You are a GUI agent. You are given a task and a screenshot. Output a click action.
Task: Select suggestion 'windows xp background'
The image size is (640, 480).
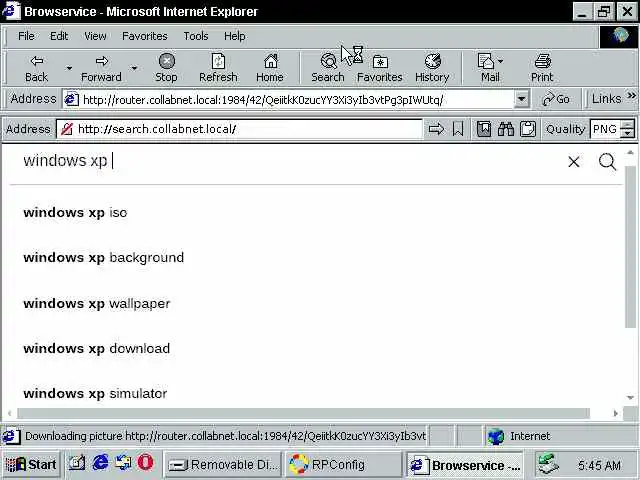coord(104,258)
